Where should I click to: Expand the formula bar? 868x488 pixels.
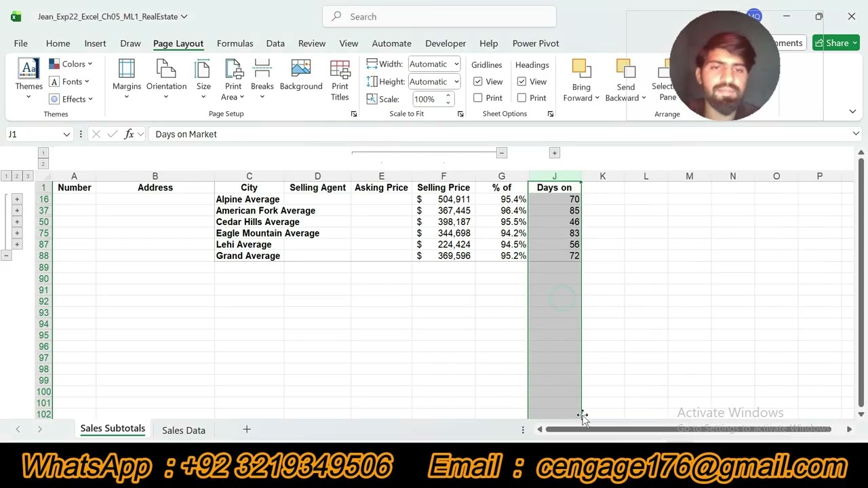coord(856,134)
